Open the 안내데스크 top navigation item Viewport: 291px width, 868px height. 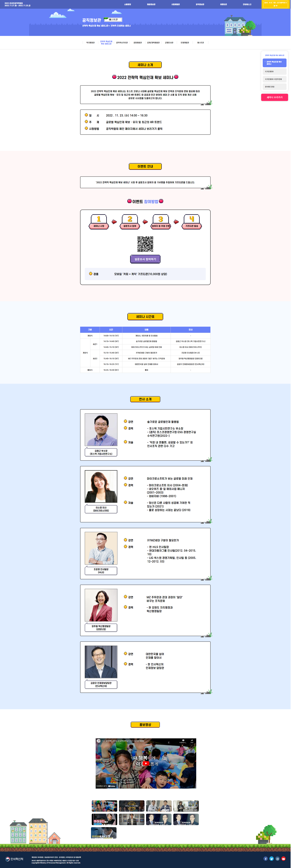247,4
